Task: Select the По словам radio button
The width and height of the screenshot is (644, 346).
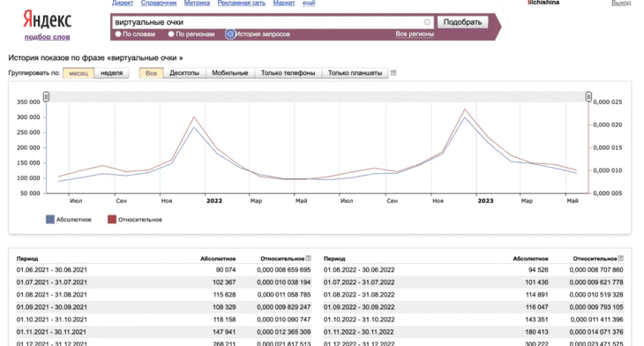Action: click(x=118, y=34)
